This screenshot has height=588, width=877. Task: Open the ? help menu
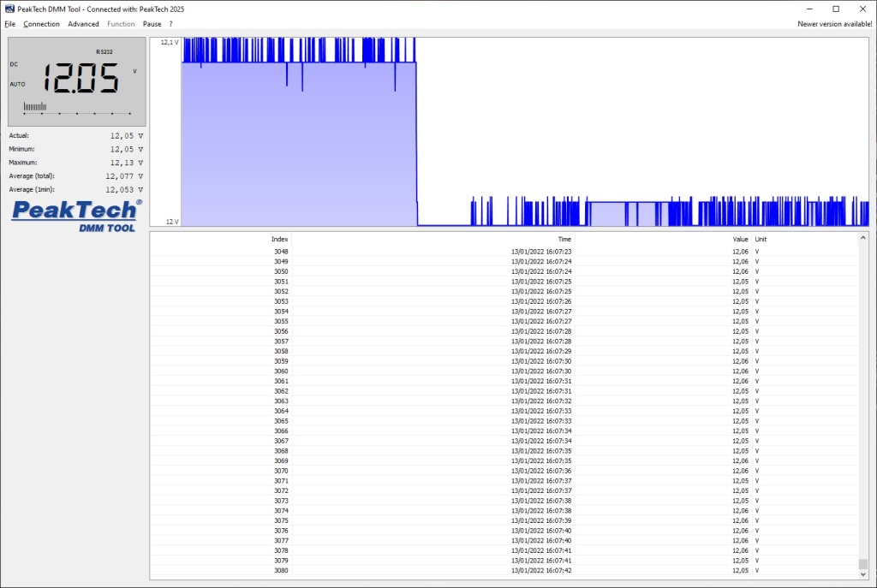(x=170, y=24)
